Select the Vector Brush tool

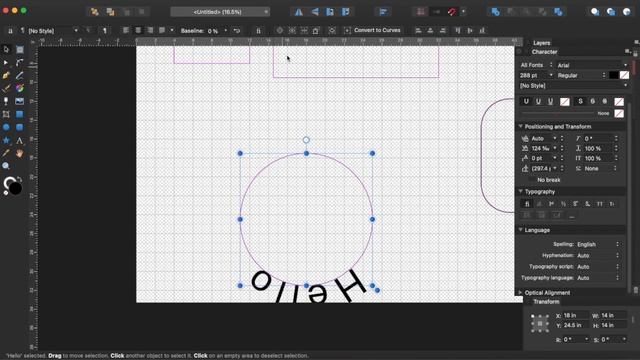pyautogui.click(x=6, y=88)
